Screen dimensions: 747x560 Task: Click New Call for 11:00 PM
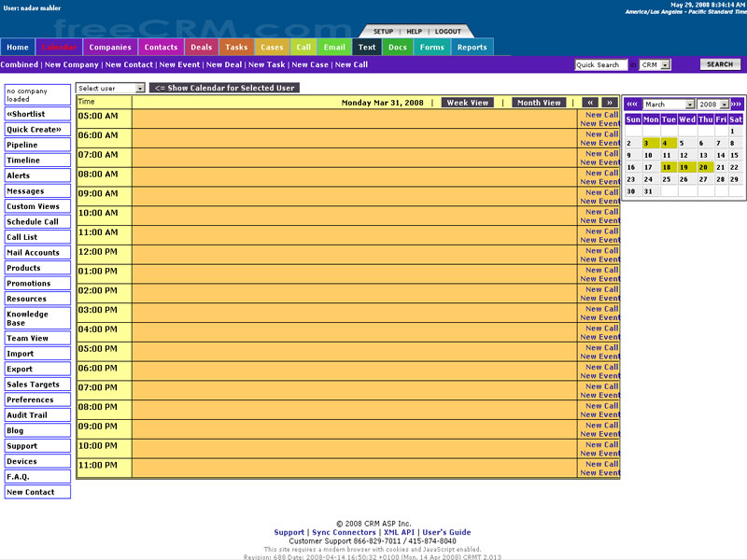pyautogui.click(x=602, y=464)
